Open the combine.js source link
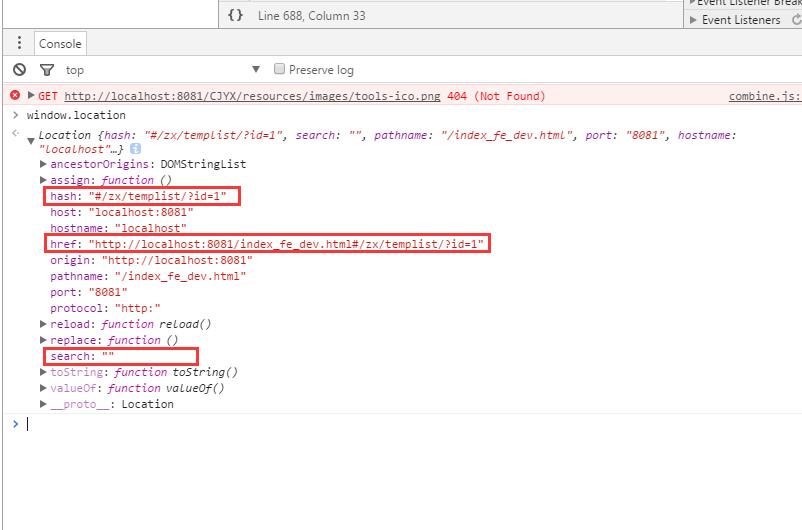802x530 pixels. click(x=764, y=96)
